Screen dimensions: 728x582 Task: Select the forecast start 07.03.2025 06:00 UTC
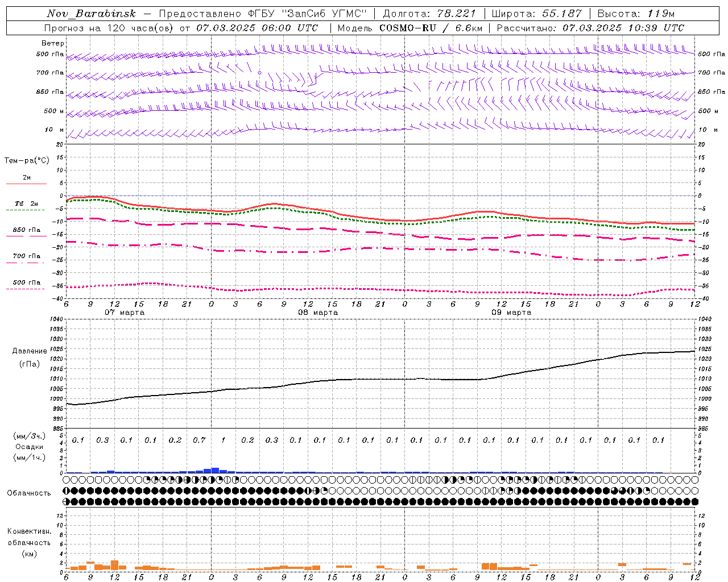[x=257, y=28]
